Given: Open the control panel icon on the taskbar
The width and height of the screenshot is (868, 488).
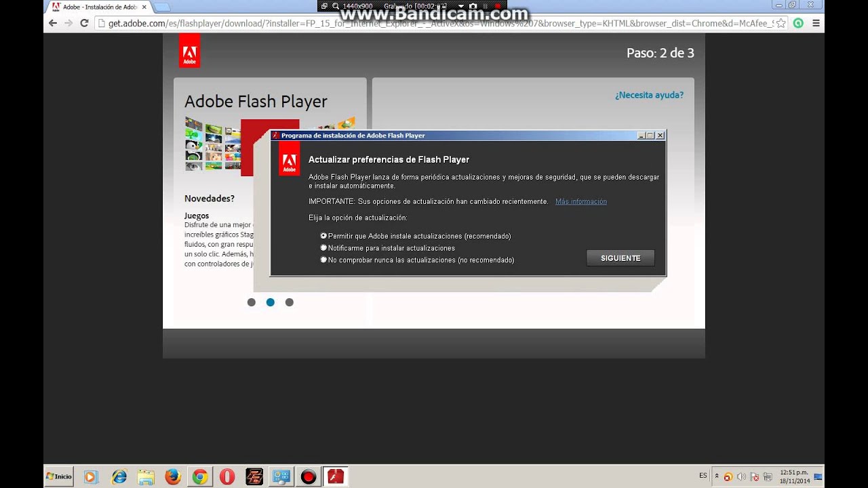Looking at the screenshot, I should click(x=281, y=477).
